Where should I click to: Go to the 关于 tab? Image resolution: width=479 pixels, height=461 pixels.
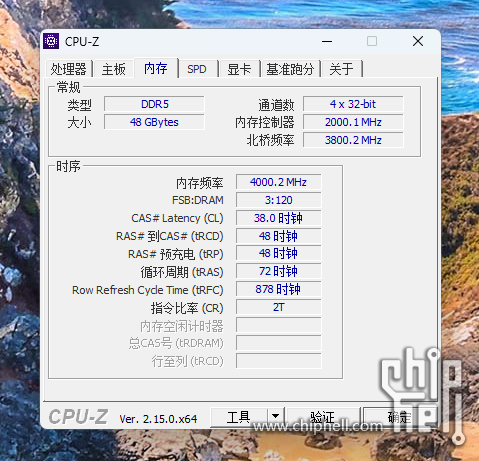[342, 69]
